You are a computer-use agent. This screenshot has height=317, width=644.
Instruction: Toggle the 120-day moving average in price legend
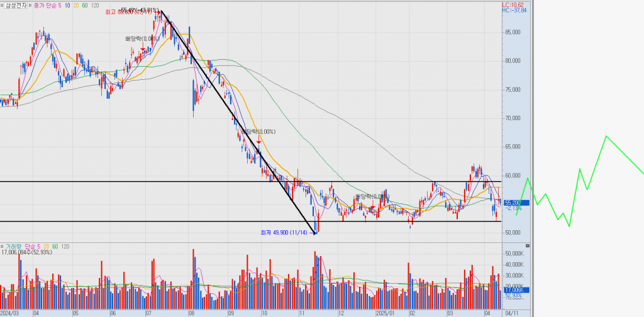[95, 5]
